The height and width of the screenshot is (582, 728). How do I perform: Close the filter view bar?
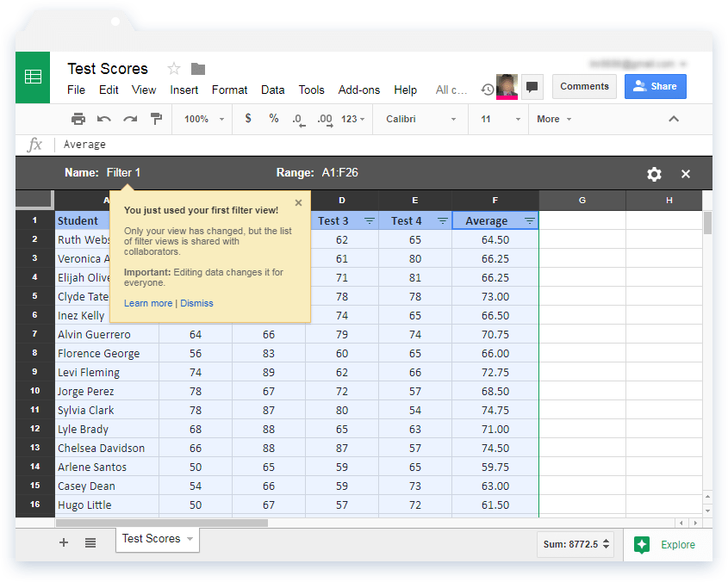(x=685, y=174)
